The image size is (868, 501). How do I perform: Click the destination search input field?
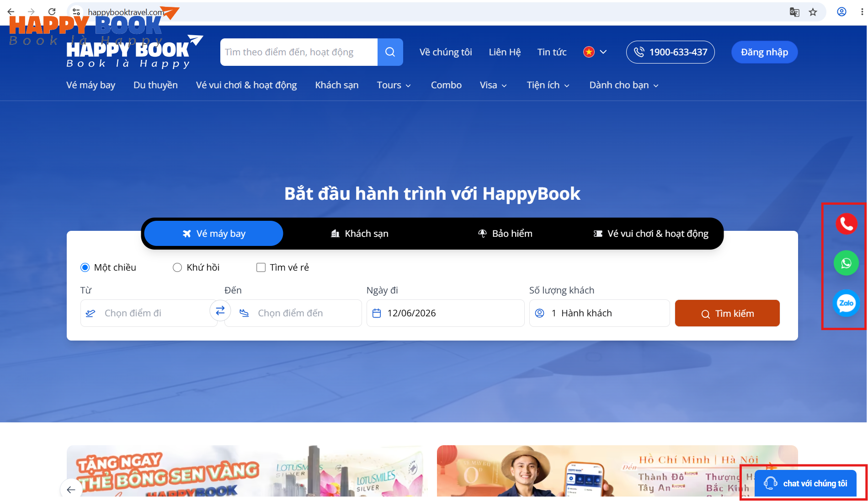coord(299,52)
